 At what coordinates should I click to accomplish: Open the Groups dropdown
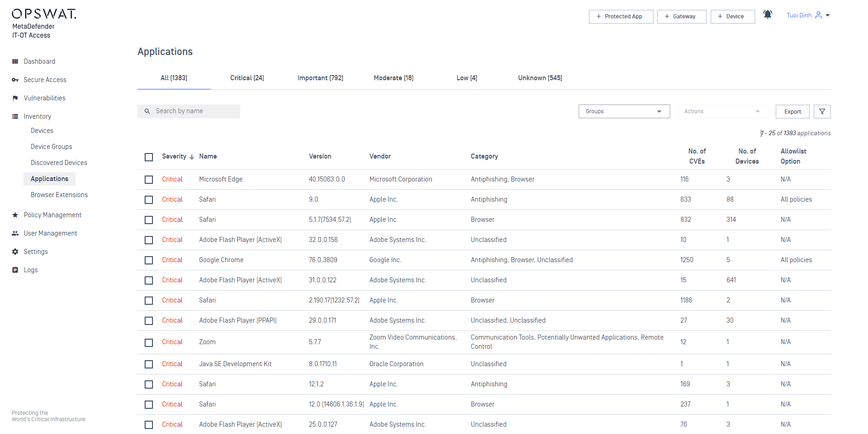624,111
